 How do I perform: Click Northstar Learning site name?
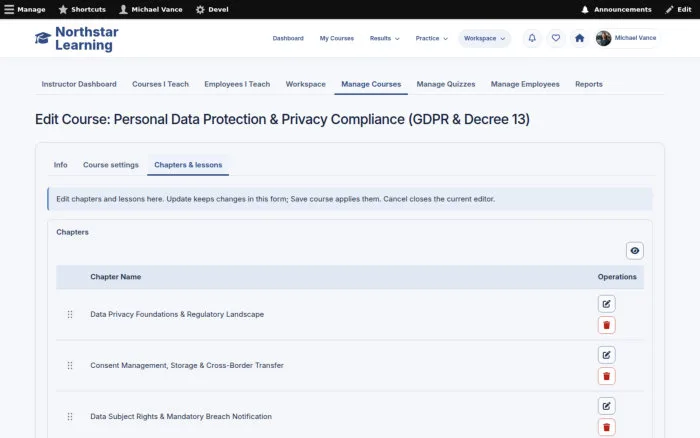tap(87, 38)
